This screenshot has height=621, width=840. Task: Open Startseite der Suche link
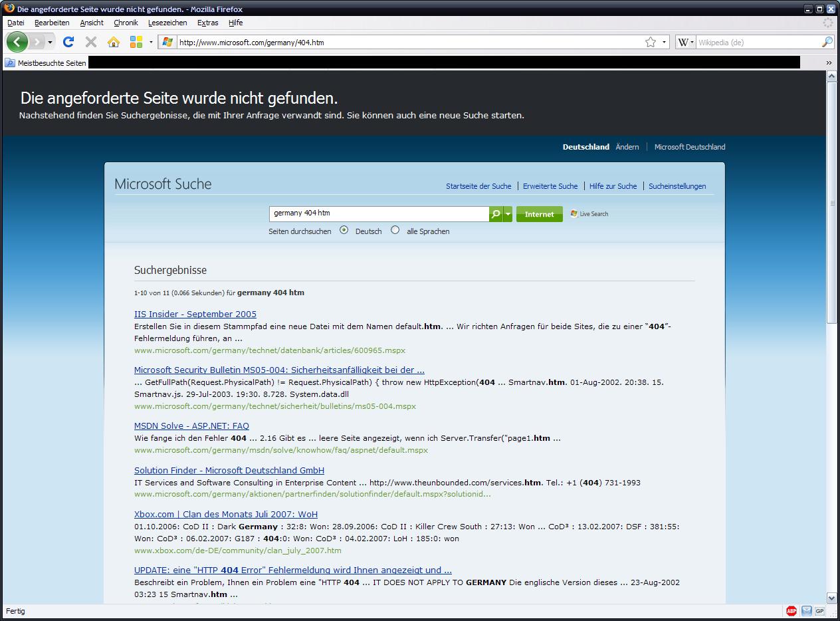pyautogui.click(x=478, y=186)
